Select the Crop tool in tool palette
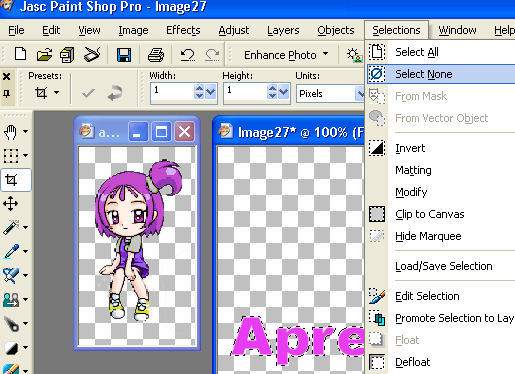This screenshot has height=374, width=515. (x=11, y=180)
